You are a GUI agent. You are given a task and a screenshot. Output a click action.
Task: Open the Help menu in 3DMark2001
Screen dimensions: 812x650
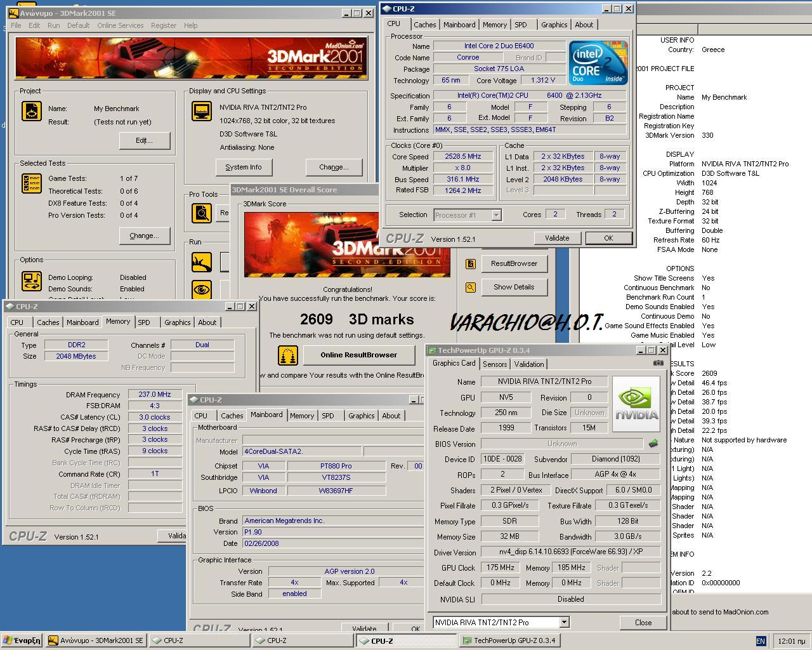[x=191, y=25]
